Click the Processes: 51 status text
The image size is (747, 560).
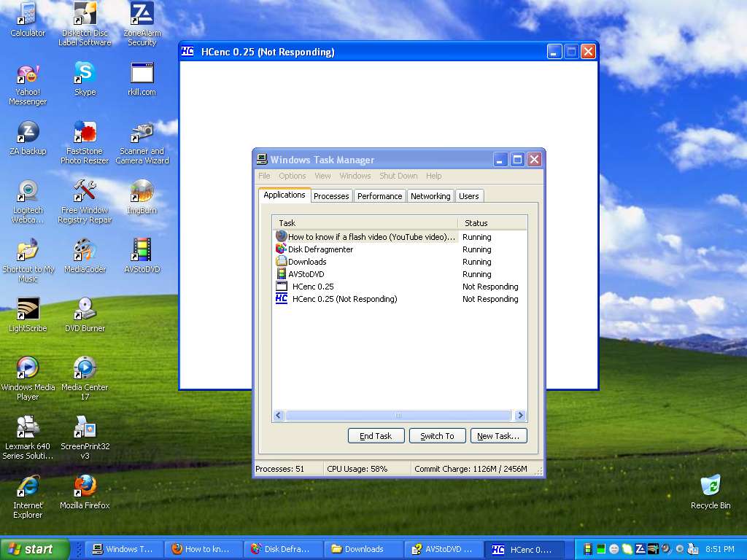tap(279, 469)
